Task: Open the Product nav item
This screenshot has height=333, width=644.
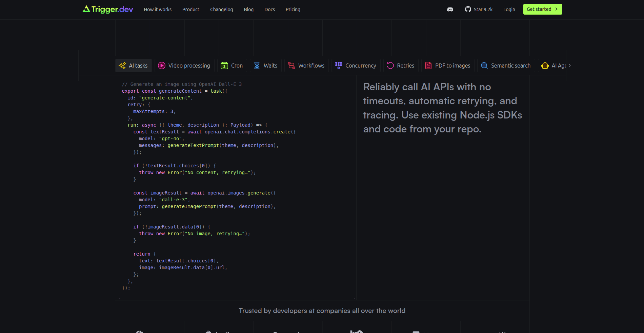Action: 191,10
